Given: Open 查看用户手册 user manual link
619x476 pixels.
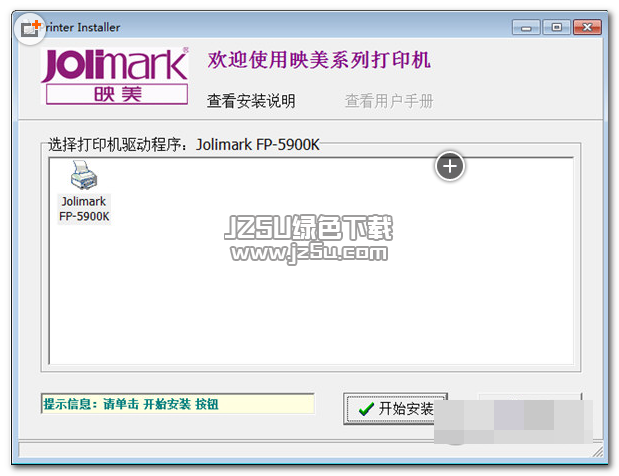Looking at the screenshot, I should coord(389,101).
